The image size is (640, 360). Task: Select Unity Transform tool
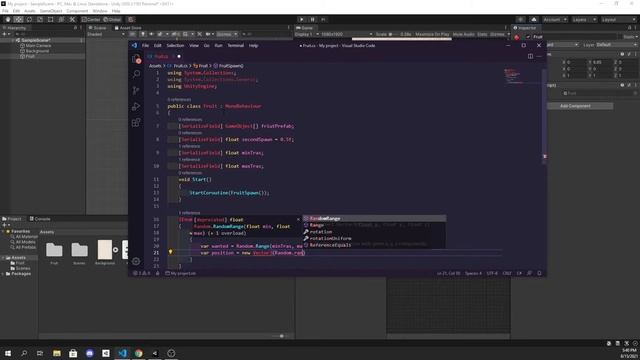pyautogui.click(x=61, y=20)
